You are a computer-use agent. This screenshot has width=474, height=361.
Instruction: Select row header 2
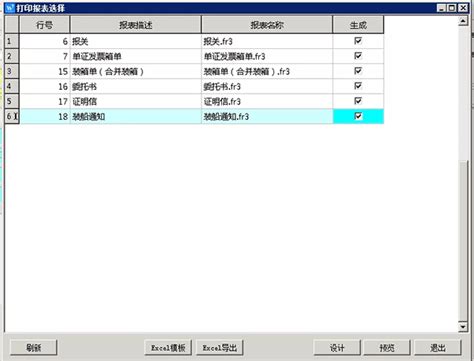tap(12, 56)
